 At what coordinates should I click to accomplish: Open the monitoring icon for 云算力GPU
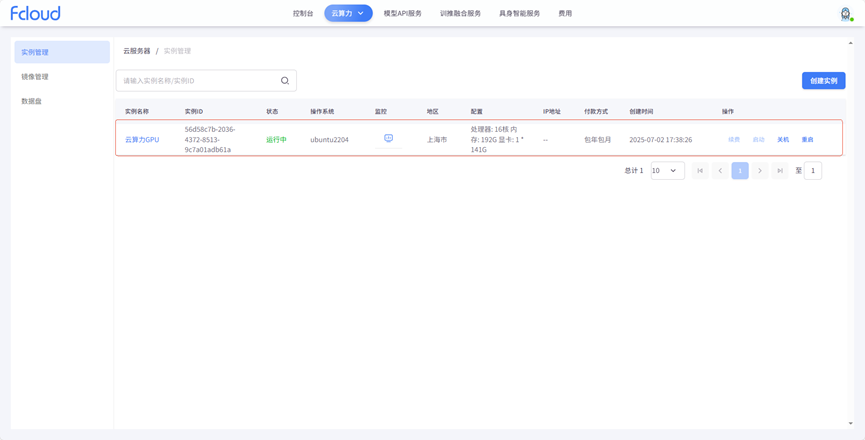[388, 139]
